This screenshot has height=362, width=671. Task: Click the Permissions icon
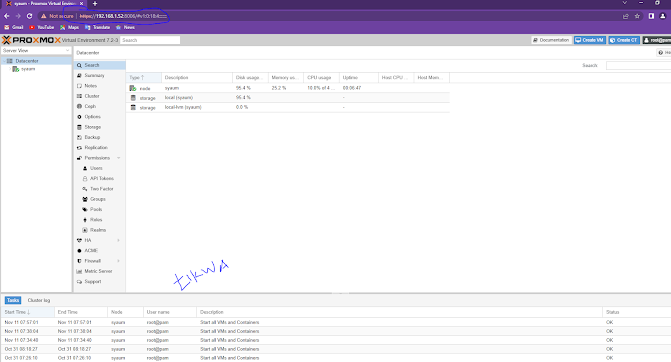coord(79,158)
